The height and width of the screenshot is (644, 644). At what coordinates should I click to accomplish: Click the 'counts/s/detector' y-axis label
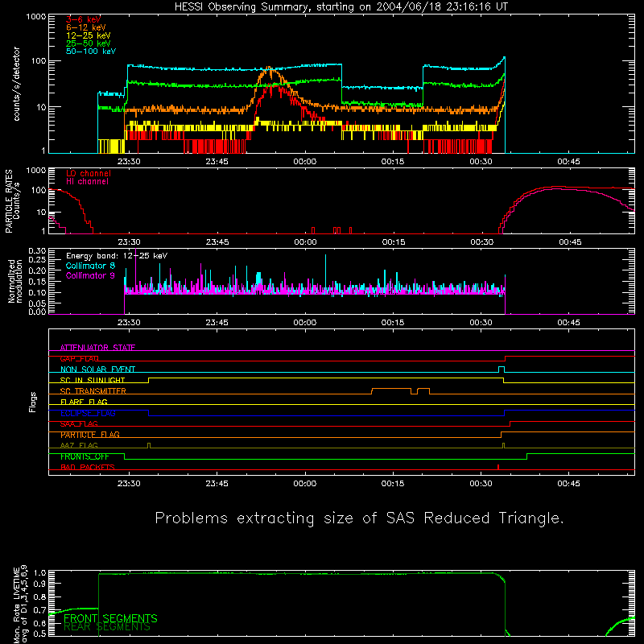click(x=17, y=84)
